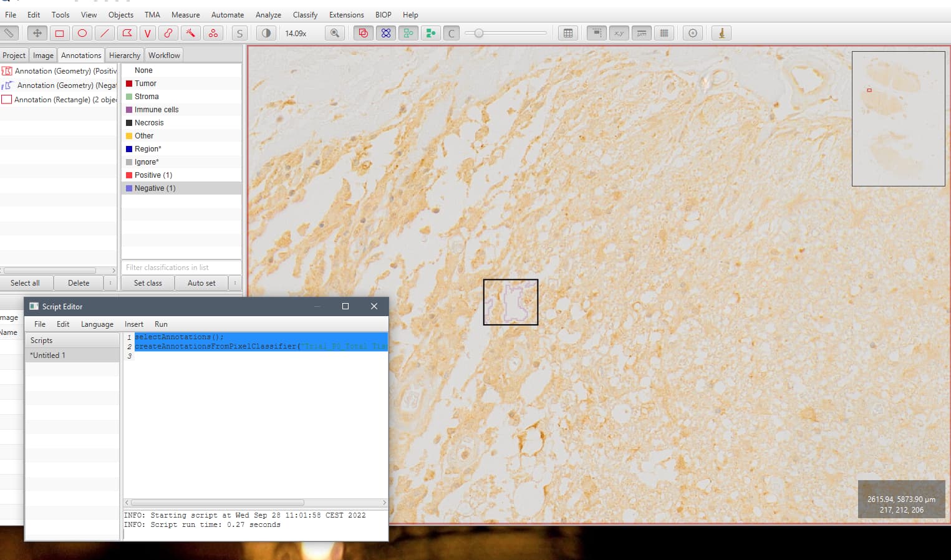Select the Wand tool
951x560 pixels.
191,34
